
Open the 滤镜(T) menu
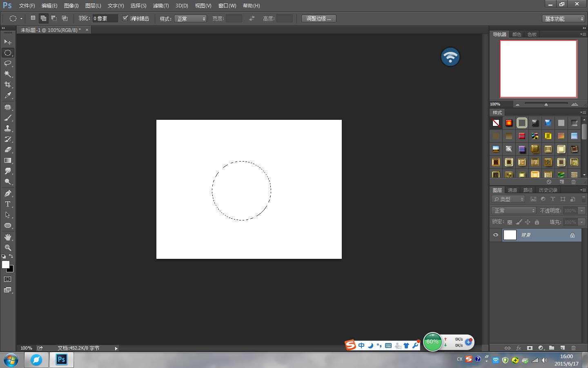pos(161,6)
